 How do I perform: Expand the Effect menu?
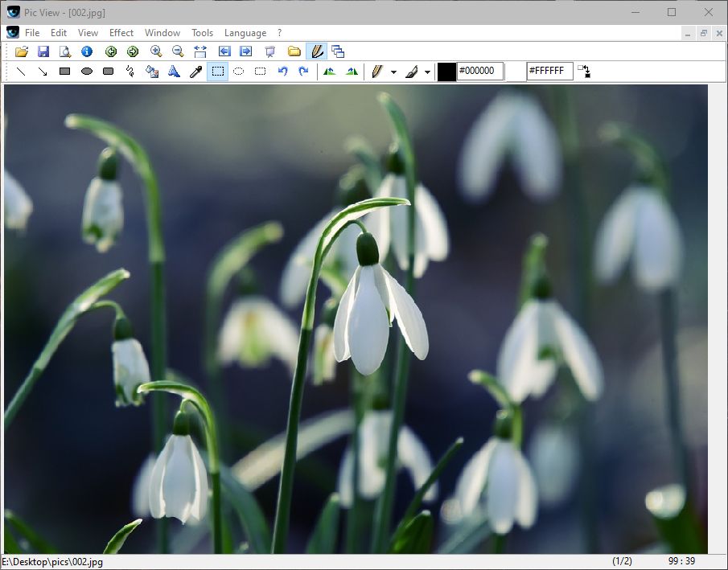121,33
